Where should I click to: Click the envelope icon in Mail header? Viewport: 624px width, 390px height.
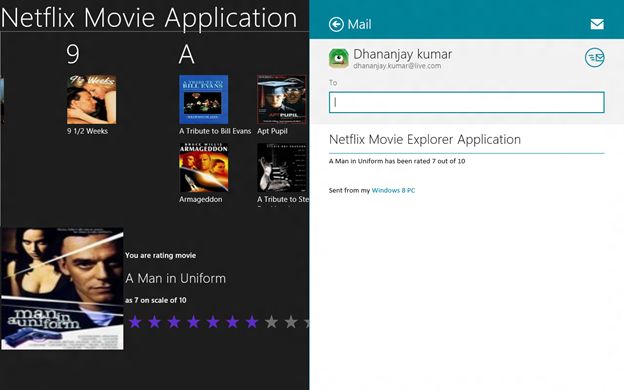click(x=597, y=24)
